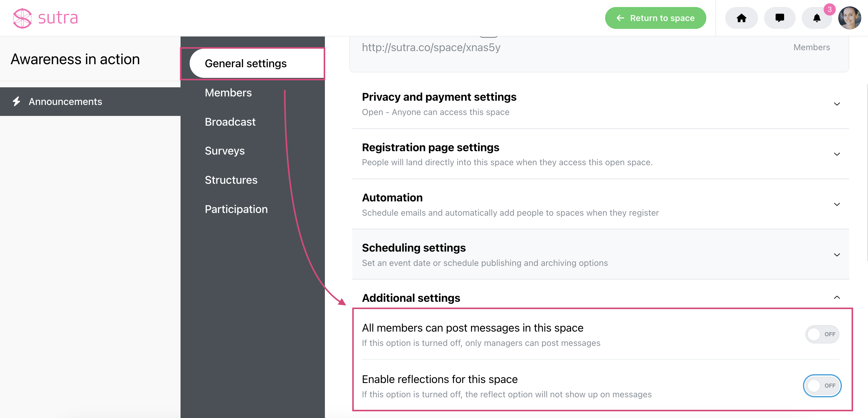This screenshot has height=418, width=868.
Task: Select General settings menu item
Action: point(257,63)
